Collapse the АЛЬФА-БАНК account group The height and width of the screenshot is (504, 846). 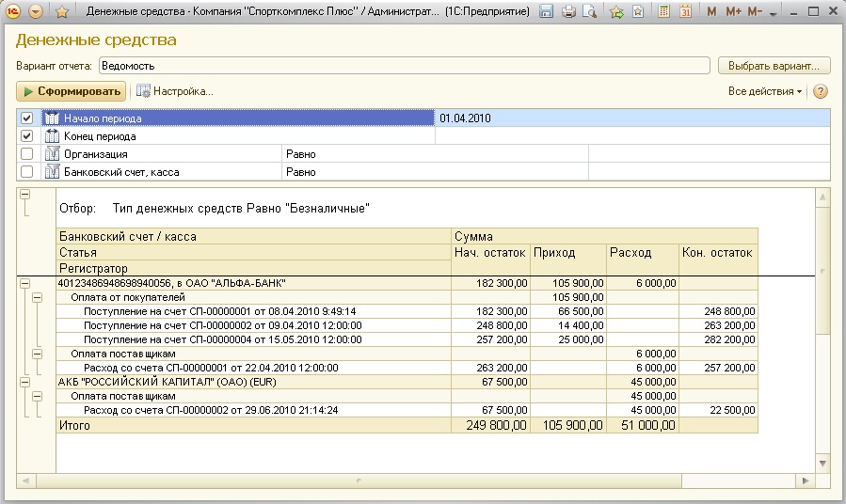click(25, 283)
